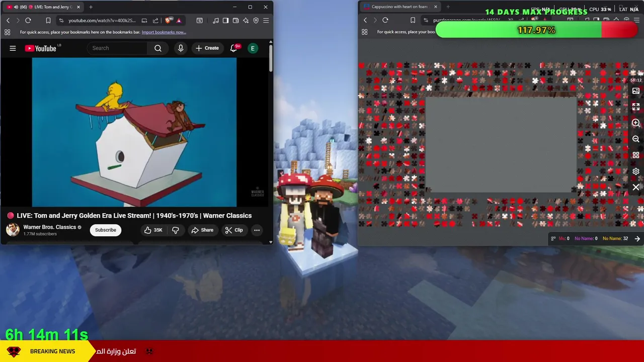Viewport: 644px width, 362px height.
Task: Like the video with 35K likes
Action: (x=153, y=230)
